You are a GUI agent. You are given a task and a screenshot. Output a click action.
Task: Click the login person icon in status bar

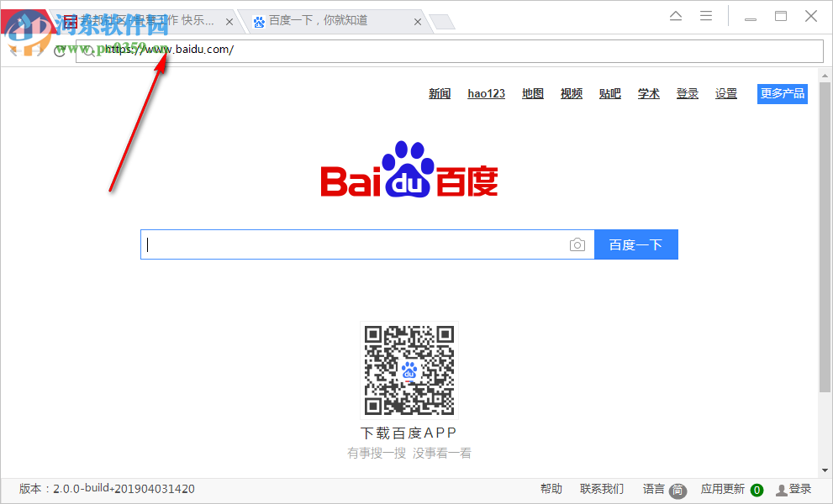[780, 489]
